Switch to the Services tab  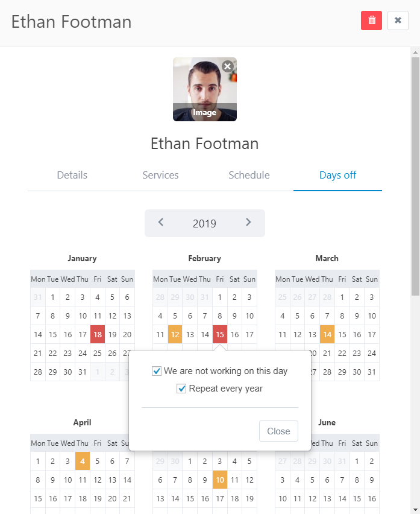coord(160,175)
